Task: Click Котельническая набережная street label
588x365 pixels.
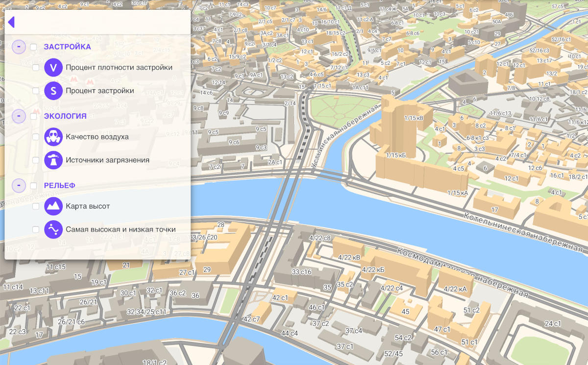Action: point(523,233)
